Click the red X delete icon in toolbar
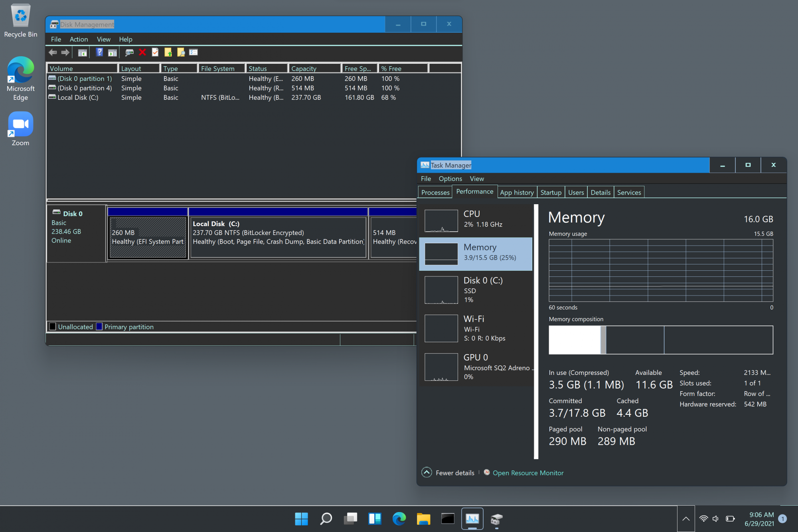Viewport: 798px width, 532px height. [142, 52]
